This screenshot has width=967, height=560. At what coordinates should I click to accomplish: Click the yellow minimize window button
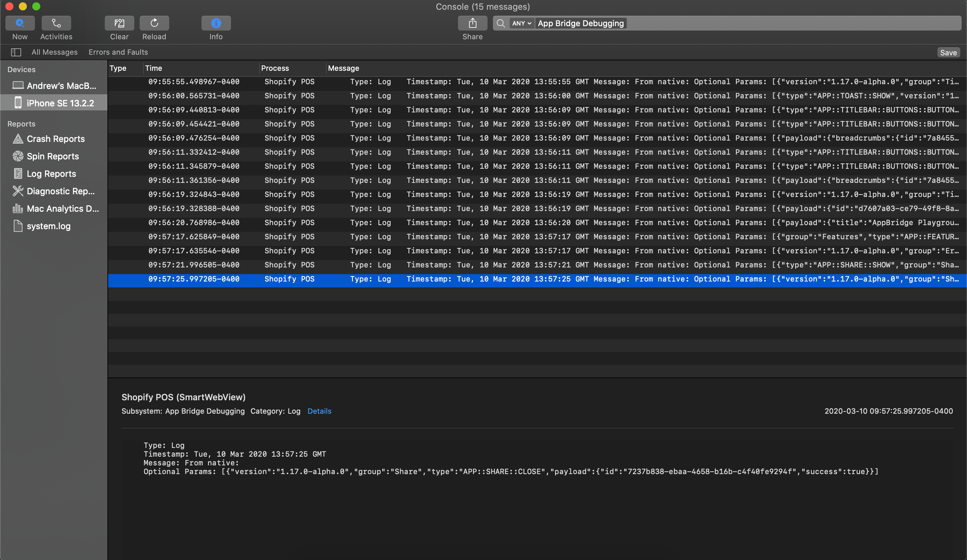coord(22,6)
